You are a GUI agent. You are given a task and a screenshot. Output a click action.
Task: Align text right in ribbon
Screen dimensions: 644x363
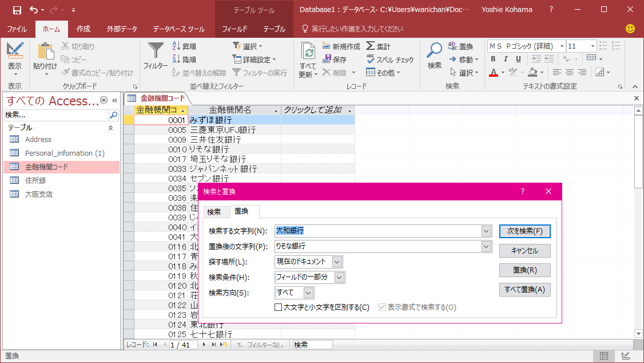[x=582, y=72]
